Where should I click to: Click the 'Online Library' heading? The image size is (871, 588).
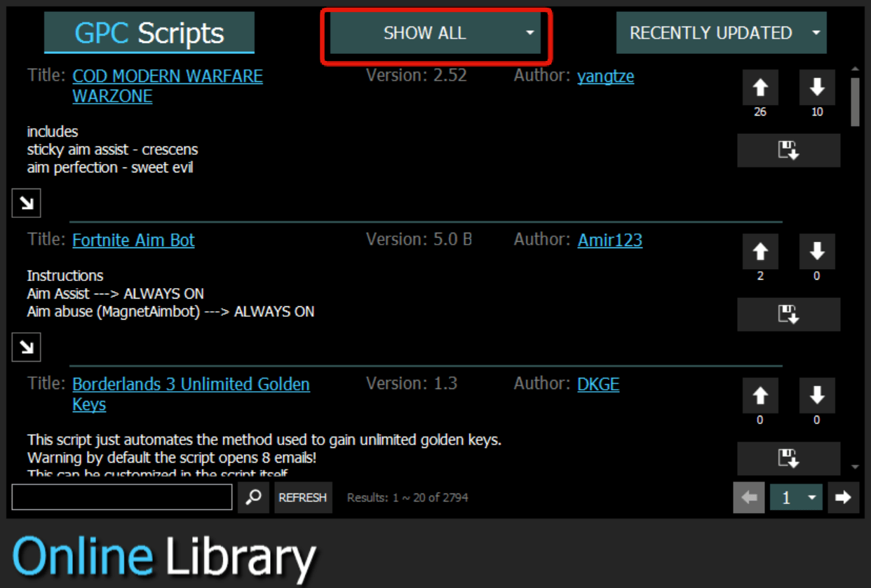[164, 556]
